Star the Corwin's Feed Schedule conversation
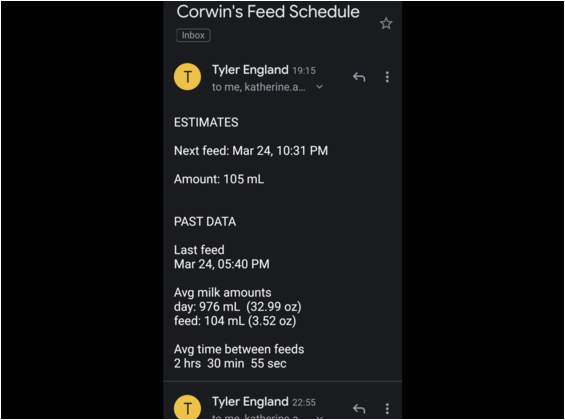Viewport: 565px width, 420px height. click(x=386, y=23)
